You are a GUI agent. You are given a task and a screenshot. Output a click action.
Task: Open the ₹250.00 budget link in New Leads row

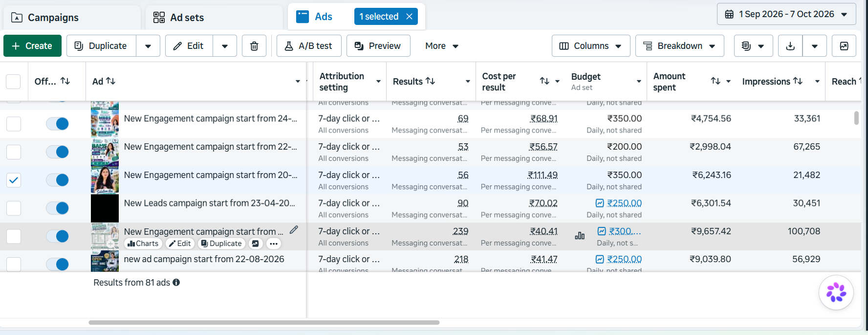[x=624, y=203]
